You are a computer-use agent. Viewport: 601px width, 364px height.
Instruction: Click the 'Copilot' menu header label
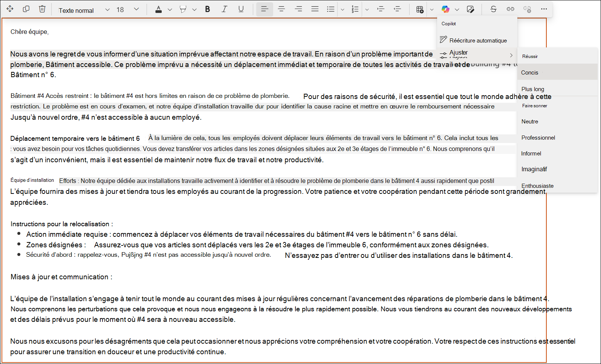click(448, 24)
